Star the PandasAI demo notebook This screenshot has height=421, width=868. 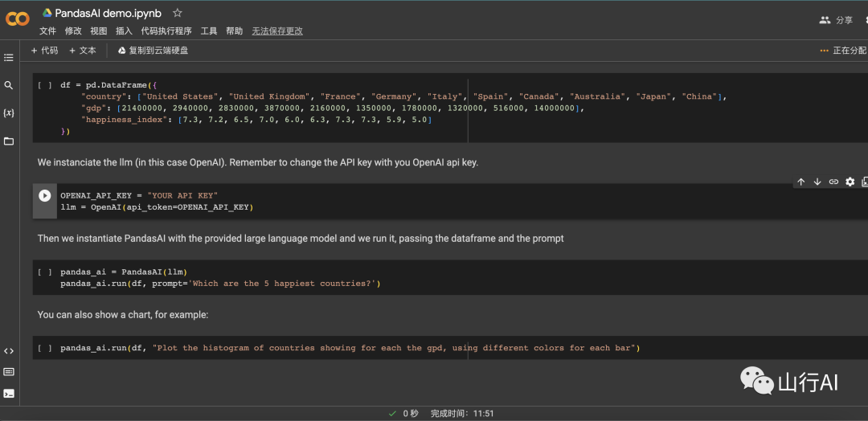coord(178,13)
